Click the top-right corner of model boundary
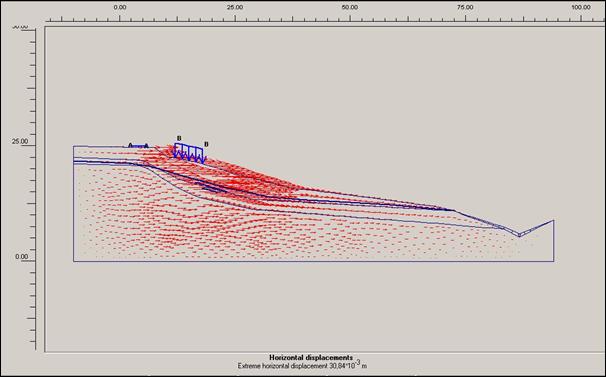 point(554,220)
